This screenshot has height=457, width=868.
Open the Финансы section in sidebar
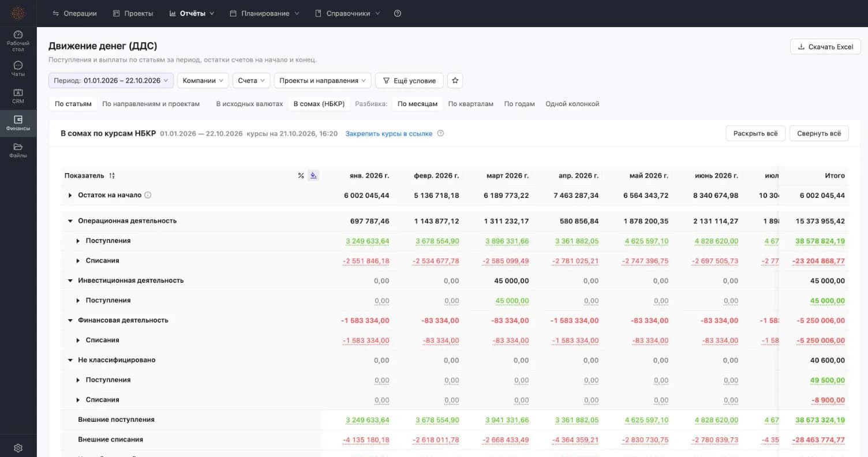pos(18,123)
